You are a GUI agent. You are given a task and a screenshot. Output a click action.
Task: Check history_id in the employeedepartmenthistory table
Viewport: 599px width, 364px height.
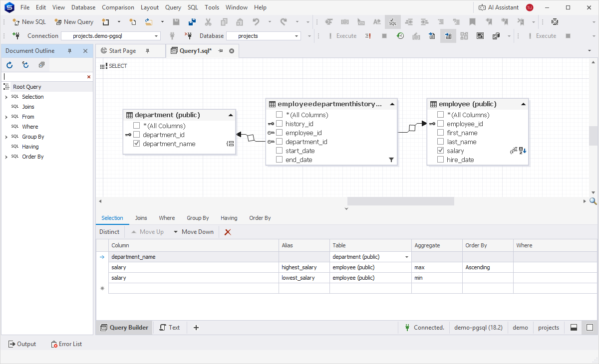coord(280,124)
